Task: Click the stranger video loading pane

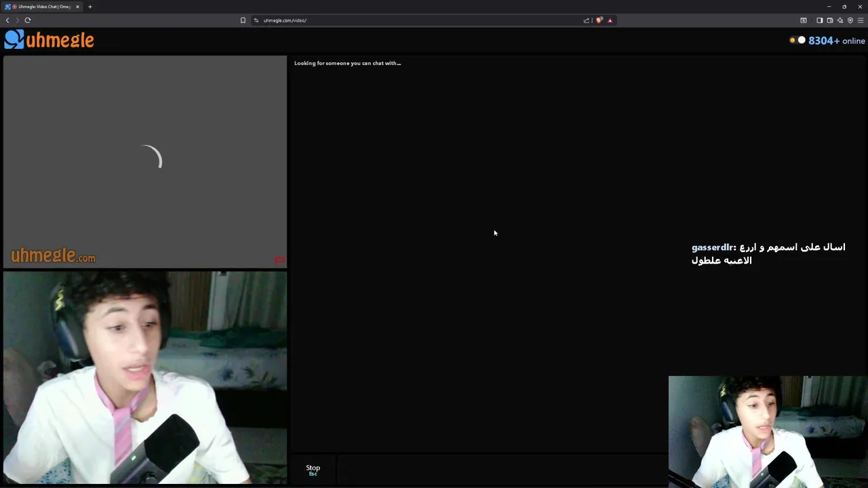Action: (145, 162)
